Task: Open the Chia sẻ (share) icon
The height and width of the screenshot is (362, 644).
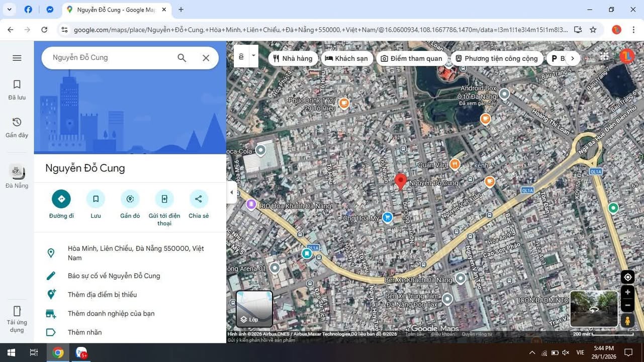Action: coord(198,199)
